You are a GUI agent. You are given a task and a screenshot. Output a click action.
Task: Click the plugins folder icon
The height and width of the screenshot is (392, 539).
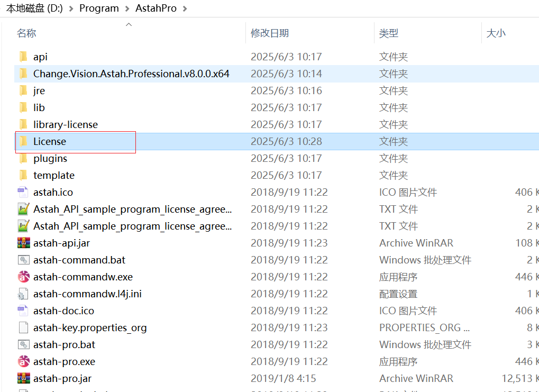pos(23,158)
